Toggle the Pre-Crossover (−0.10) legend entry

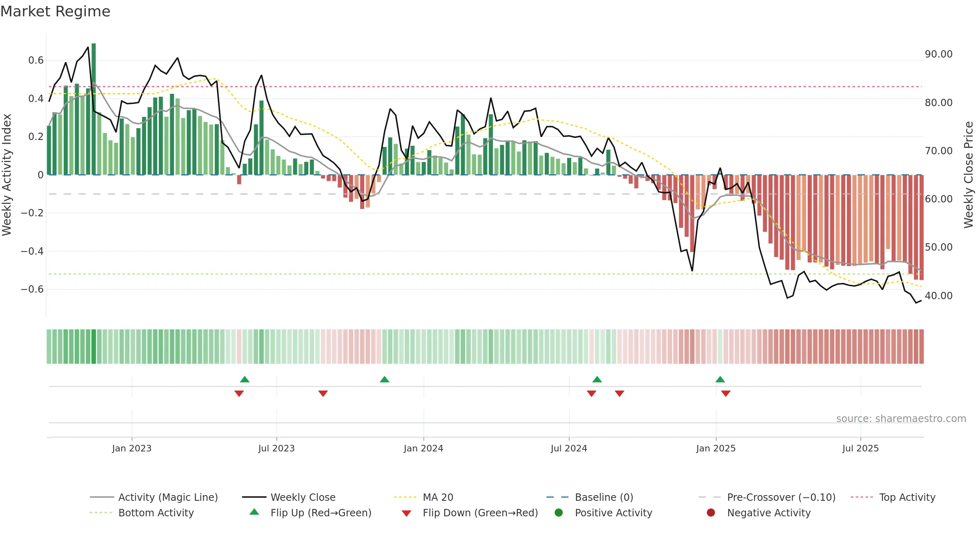point(767,497)
